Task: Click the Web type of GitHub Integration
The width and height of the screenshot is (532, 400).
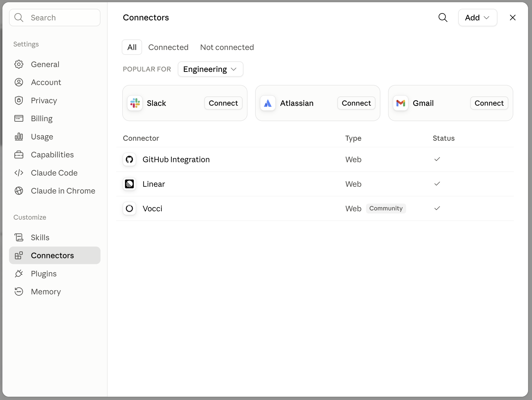Action: (353, 159)
